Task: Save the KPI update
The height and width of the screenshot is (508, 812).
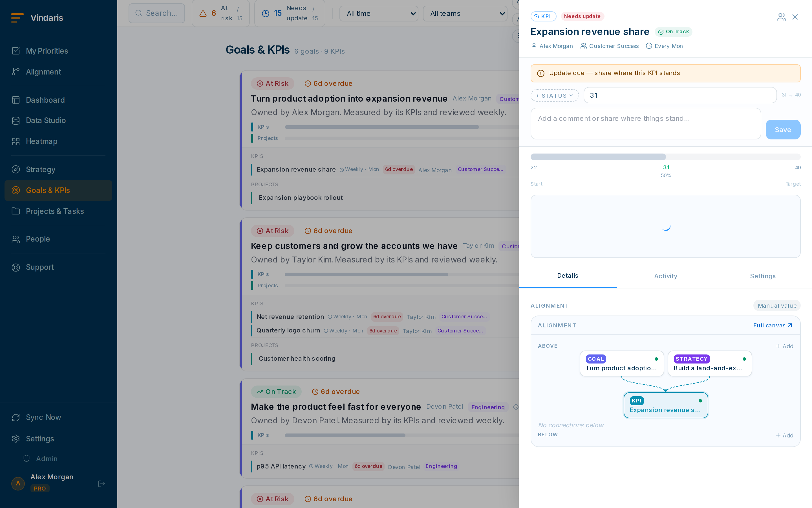Action: pyautogui.click(x=783, y=130)
